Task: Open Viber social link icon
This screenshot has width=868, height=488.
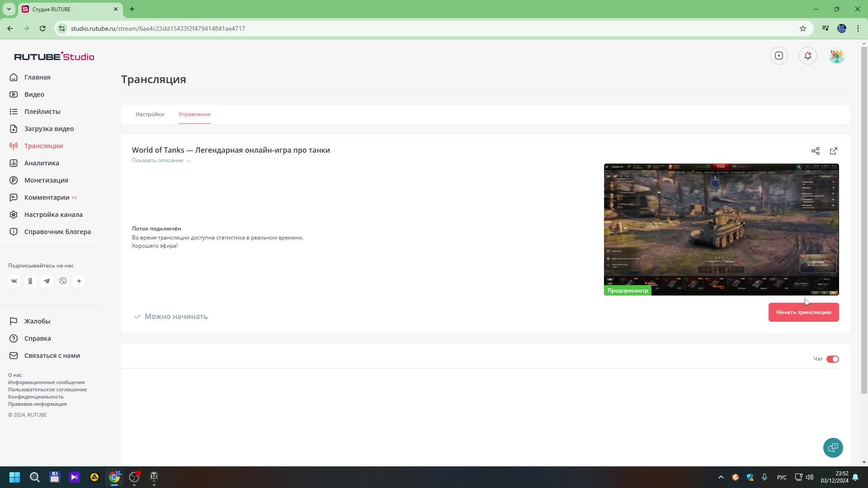Action: coord(63,281)
